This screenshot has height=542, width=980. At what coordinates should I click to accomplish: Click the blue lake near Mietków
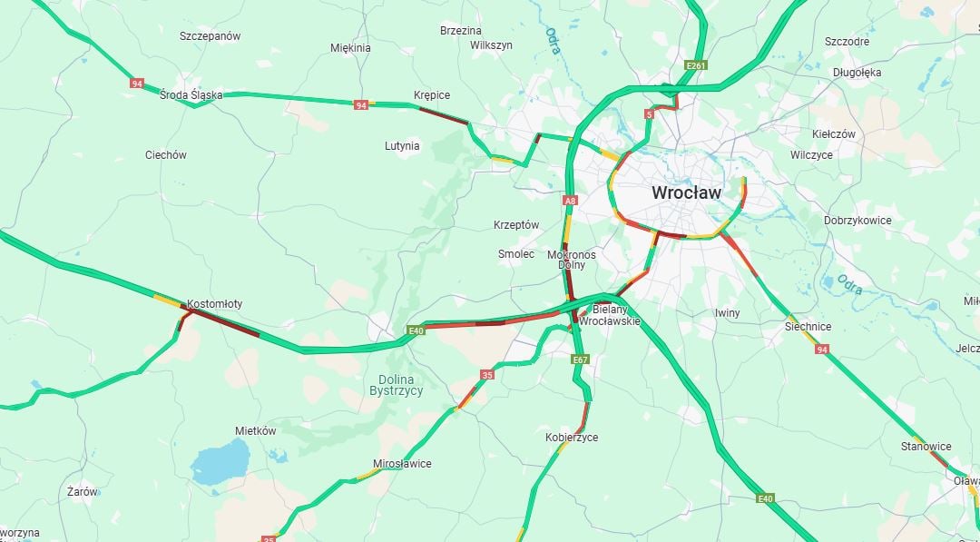pyautogui.click(x=220, y=462)
